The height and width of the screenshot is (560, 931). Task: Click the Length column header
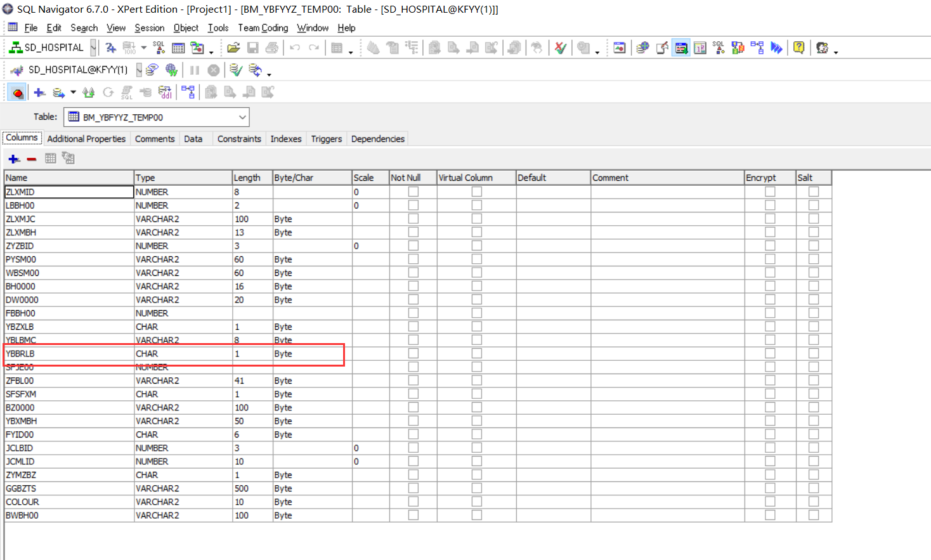252,178
